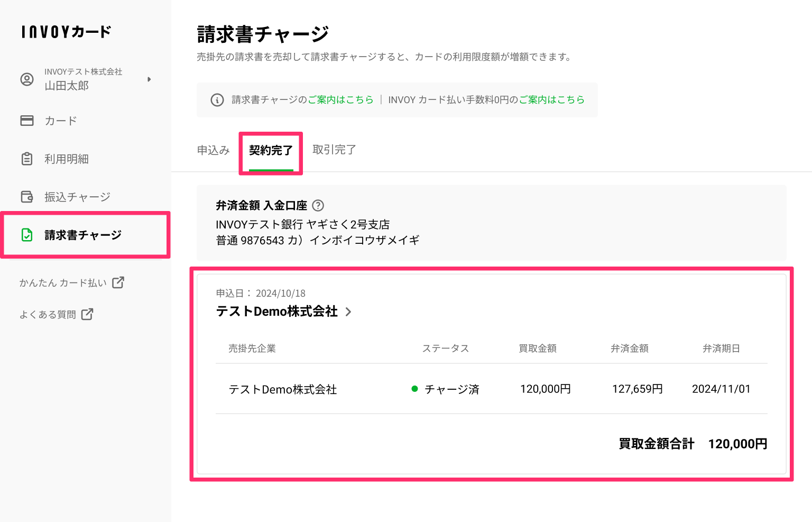This screenshot has height=522, width=812.
Task: Click the chevron next to テストDemo株式会社 heading
Action: [348, 312]
